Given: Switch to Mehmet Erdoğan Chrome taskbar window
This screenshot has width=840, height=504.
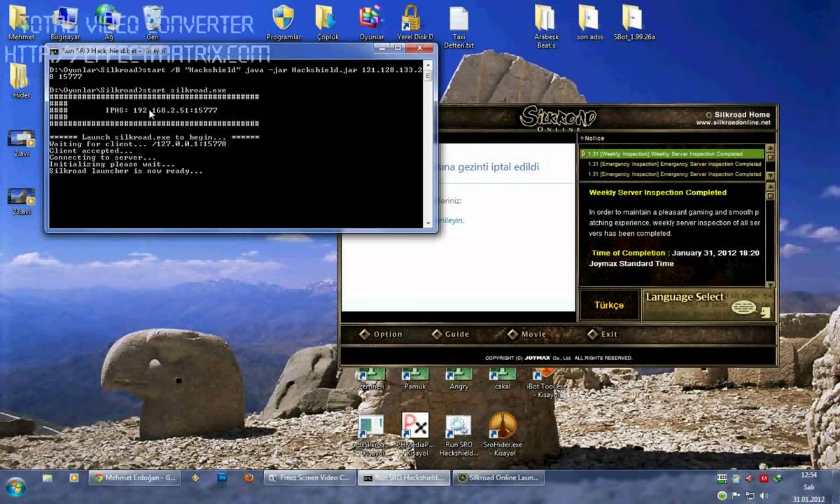Looking at the screenshot, I should pyautogui.click(x=135, y=477).
